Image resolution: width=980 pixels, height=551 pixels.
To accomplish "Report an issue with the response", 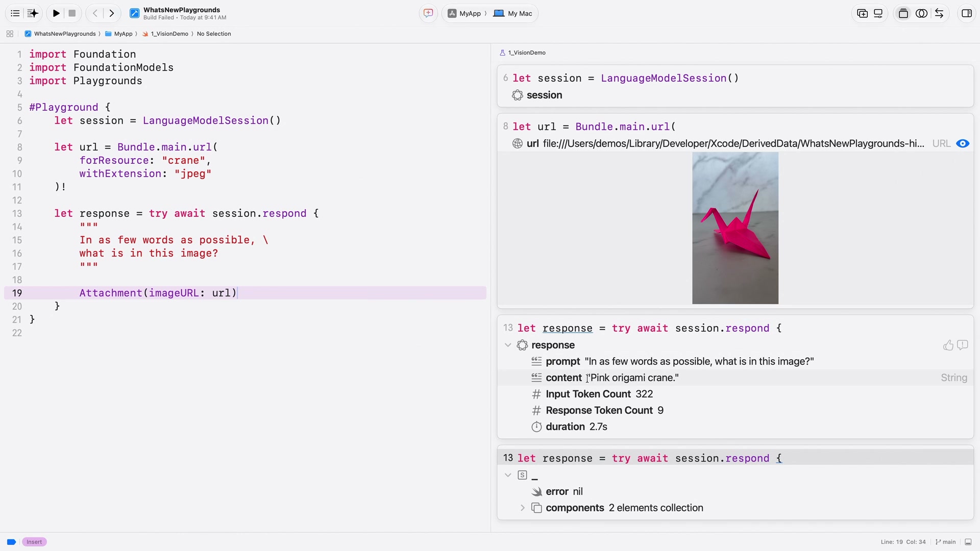I will tap(962, 345).
